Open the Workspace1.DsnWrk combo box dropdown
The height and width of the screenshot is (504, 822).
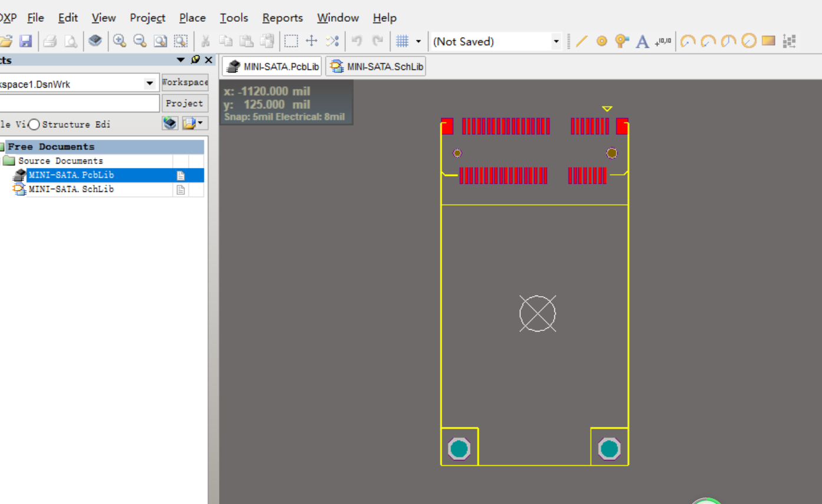coord(150,84)
